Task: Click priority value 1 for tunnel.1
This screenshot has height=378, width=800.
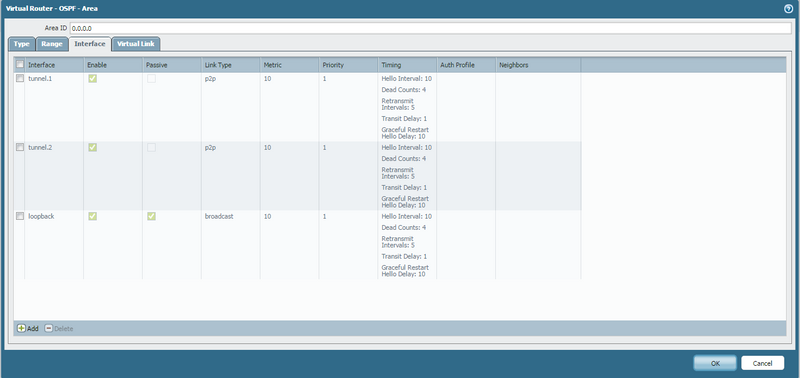Action: click(x=324, y=79)
